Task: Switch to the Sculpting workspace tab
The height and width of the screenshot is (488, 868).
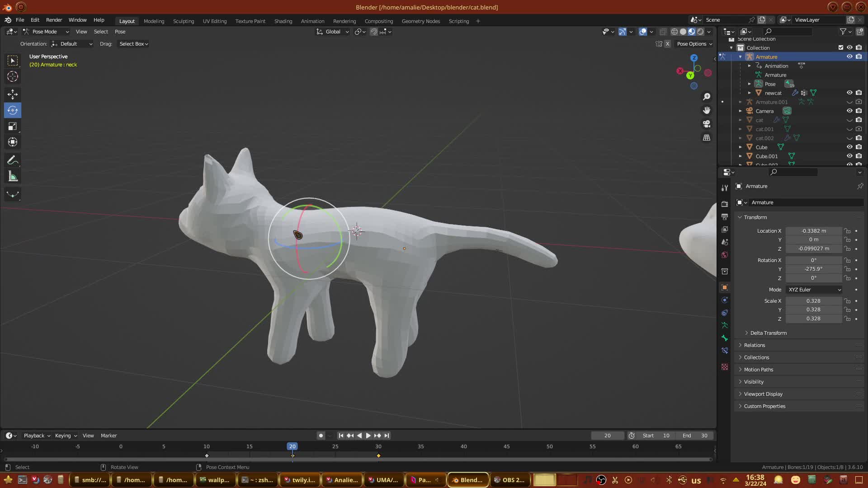Action: tap(183, 21)
